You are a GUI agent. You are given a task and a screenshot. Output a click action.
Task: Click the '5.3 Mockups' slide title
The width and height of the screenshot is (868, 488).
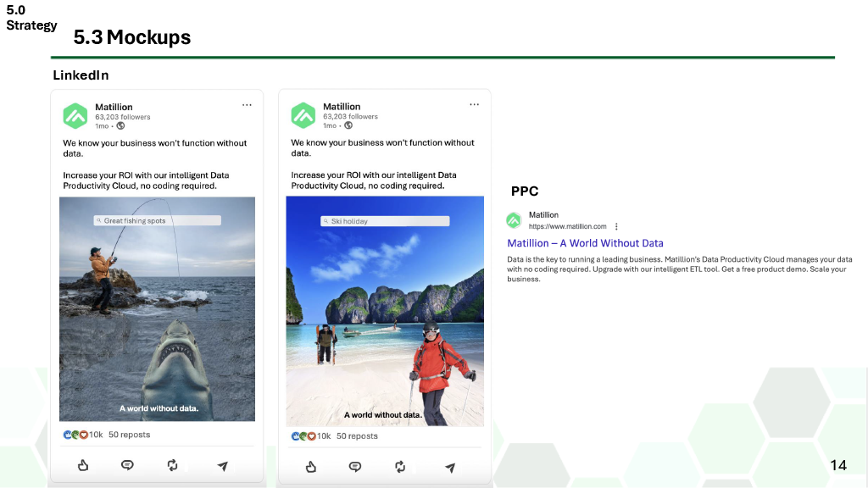[131, 37]
